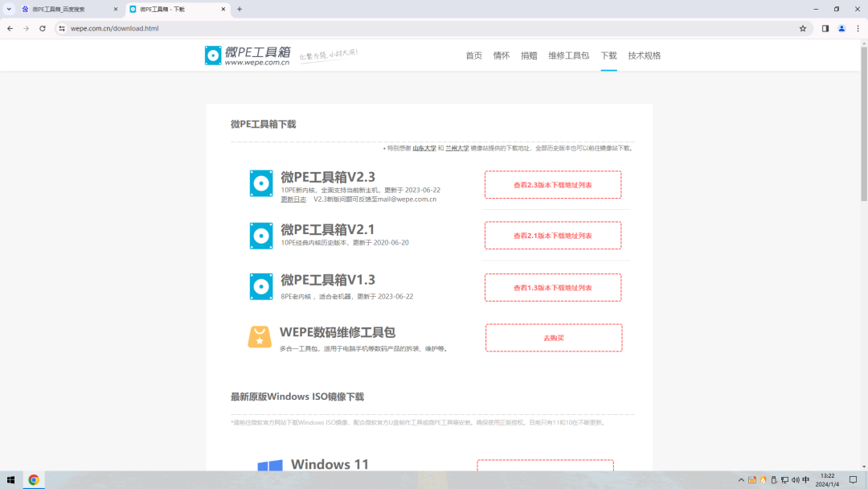Screen dimensions: 868x489
Task: Click the Windows 11 heading text
Action: click(330, 464)
